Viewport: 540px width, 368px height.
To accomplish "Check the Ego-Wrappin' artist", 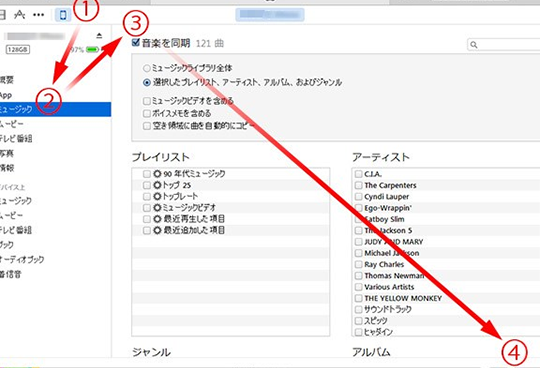I will 359,208.
